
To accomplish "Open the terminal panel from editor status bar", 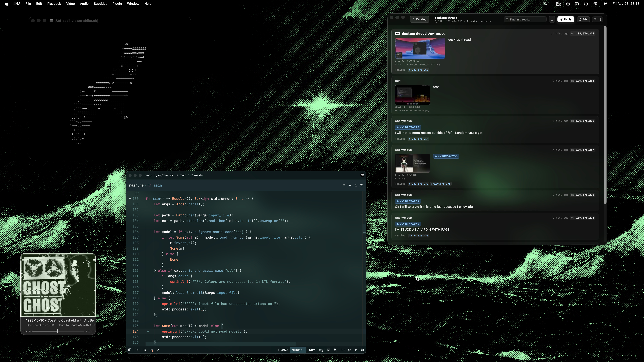I will 329,350.
